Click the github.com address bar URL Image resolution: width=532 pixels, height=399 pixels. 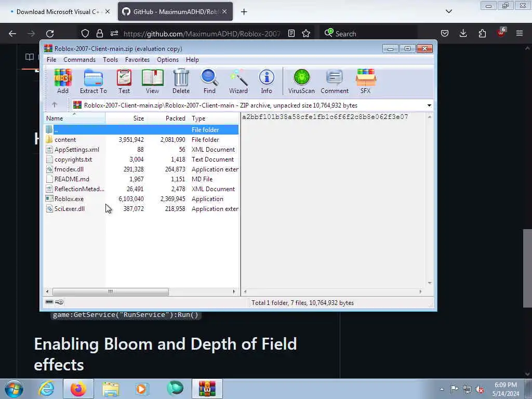(x=202, y=34)
